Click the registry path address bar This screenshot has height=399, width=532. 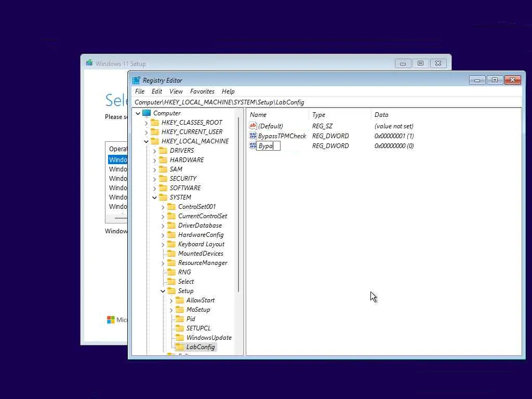point(326,102)
